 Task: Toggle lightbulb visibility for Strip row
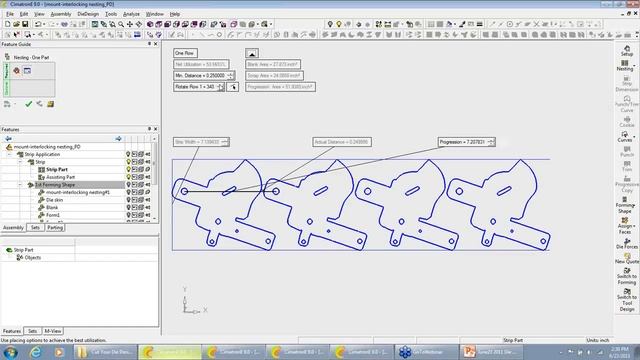[128, 162]
